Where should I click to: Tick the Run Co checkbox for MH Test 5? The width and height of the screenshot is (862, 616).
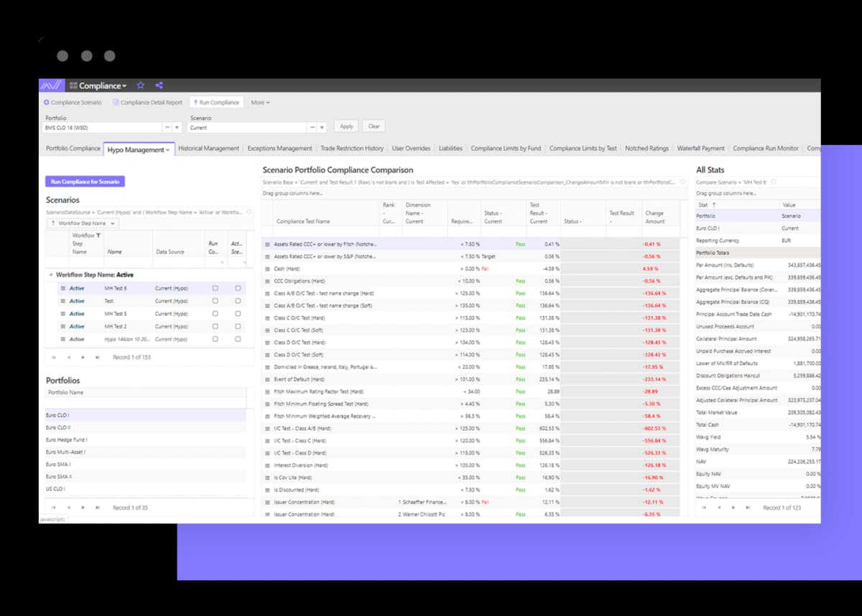(x=215, y=314)
